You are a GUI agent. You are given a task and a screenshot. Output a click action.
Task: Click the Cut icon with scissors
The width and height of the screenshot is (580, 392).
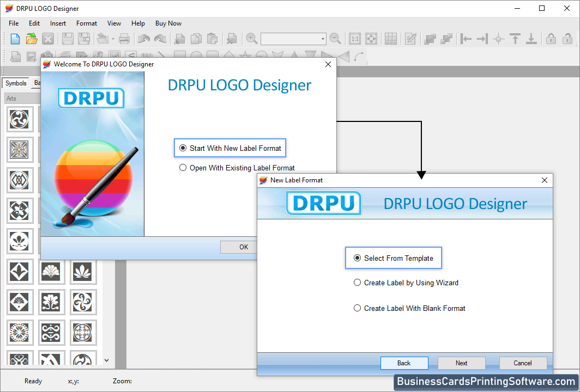(x=180, y=39)
